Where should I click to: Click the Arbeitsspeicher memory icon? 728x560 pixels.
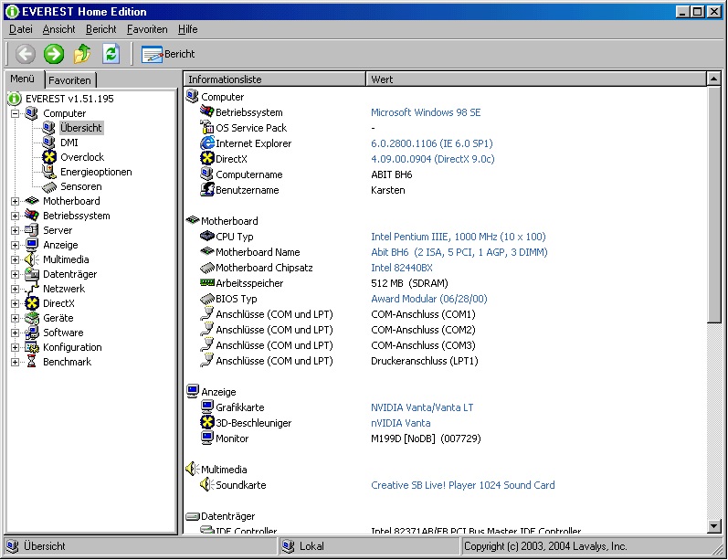207,282
